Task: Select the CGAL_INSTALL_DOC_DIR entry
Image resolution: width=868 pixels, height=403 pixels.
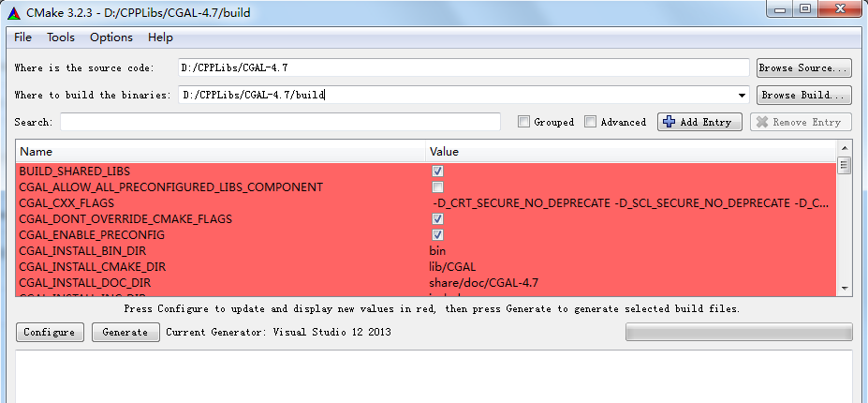Action: (84, 283)
